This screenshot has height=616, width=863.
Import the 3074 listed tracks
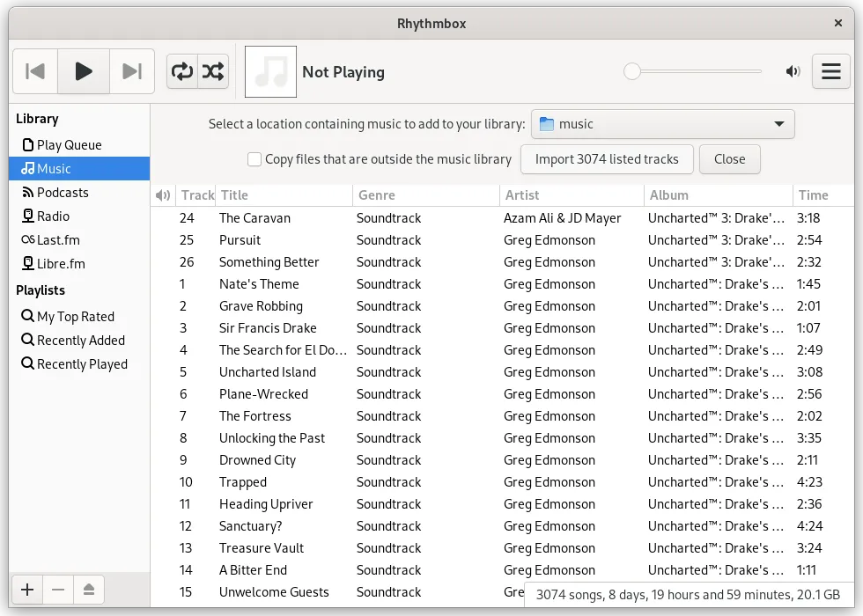pos(607,159)
